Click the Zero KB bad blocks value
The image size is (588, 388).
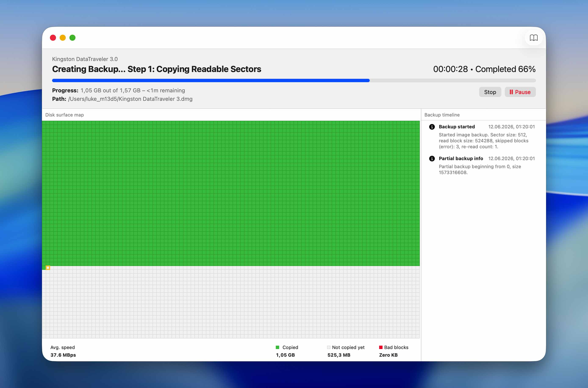point(388,355)
